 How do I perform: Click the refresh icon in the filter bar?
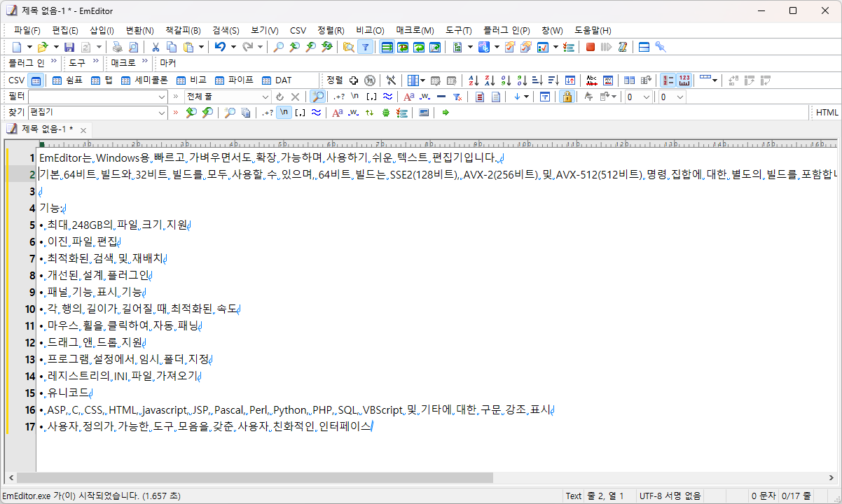point(279,97)
